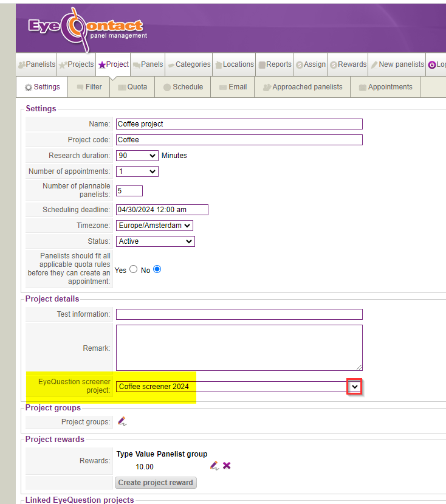Switch to the Quota tab
The image size is (446, 504).
tap(132, 87)
